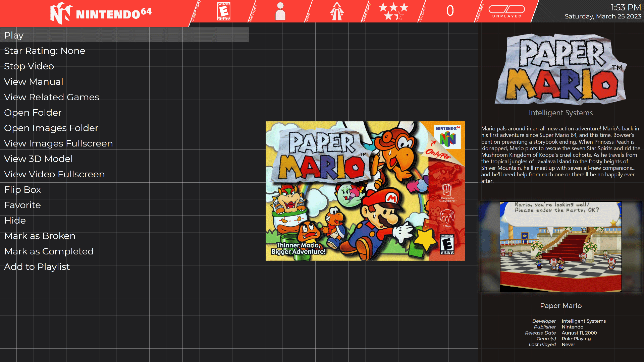Click the Nintendo 64 platform logo
Screen dimensions: 644x362
tap(101, 13)
